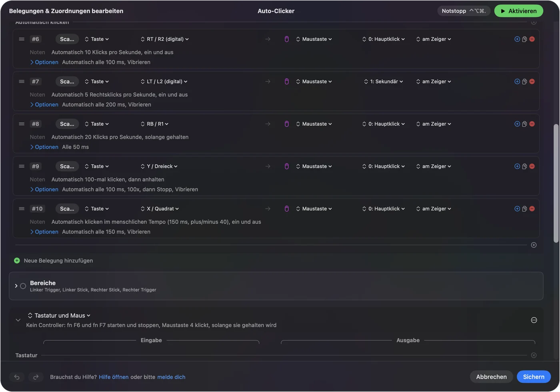Click drag handle of mapping #10
560x392 pixels.
tap(22, 209)
